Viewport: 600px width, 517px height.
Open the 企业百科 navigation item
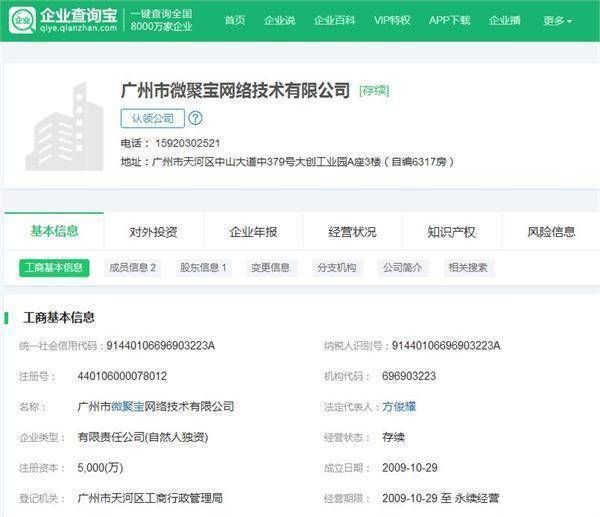(334, 21)
